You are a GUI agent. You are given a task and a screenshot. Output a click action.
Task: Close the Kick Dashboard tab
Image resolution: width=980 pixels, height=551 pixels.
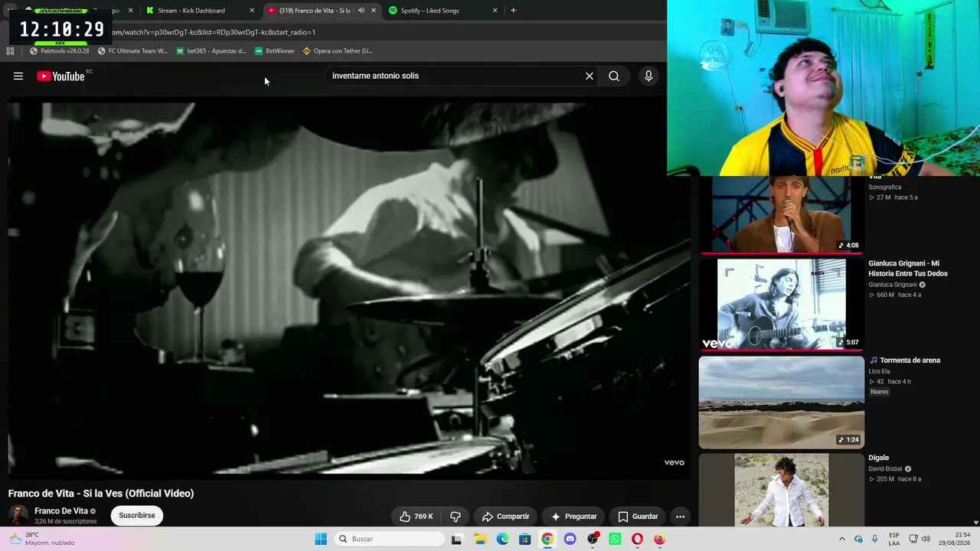[252, 11]
